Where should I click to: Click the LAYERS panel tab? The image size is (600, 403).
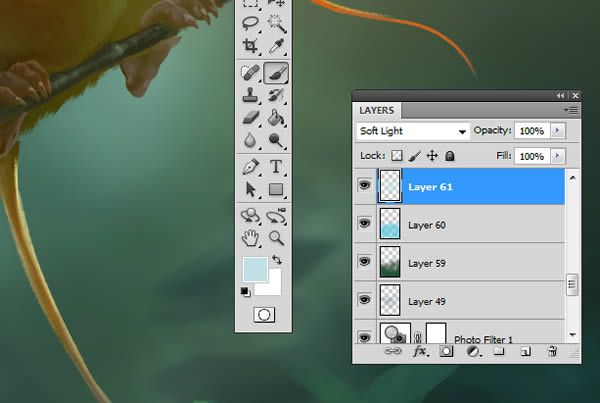coord(377,111)
